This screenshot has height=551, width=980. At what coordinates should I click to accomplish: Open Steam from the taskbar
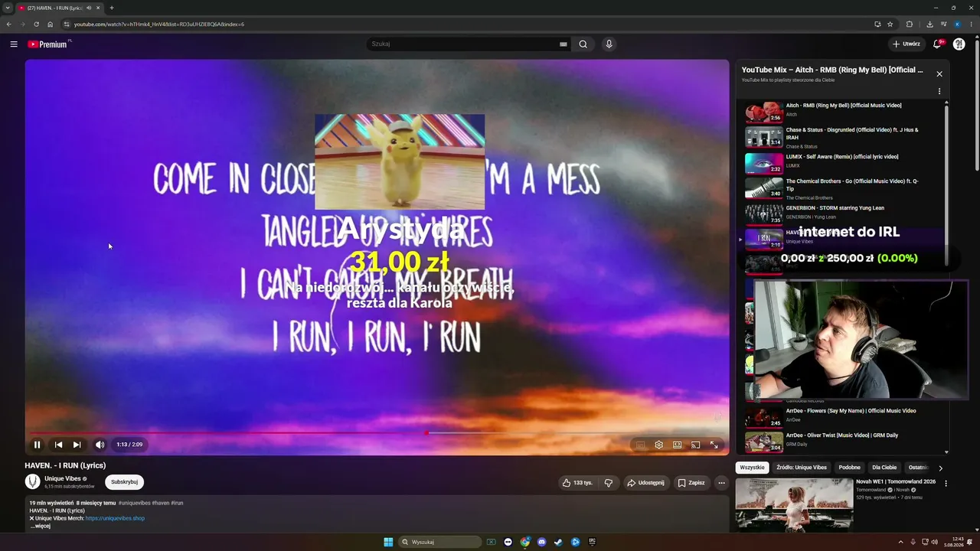pos(559,542)
